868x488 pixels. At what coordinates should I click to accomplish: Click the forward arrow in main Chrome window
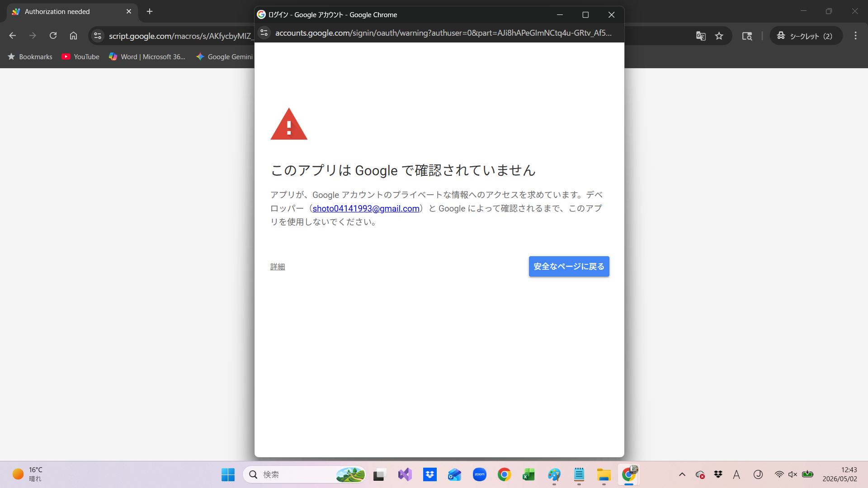[x=33, y=36]
